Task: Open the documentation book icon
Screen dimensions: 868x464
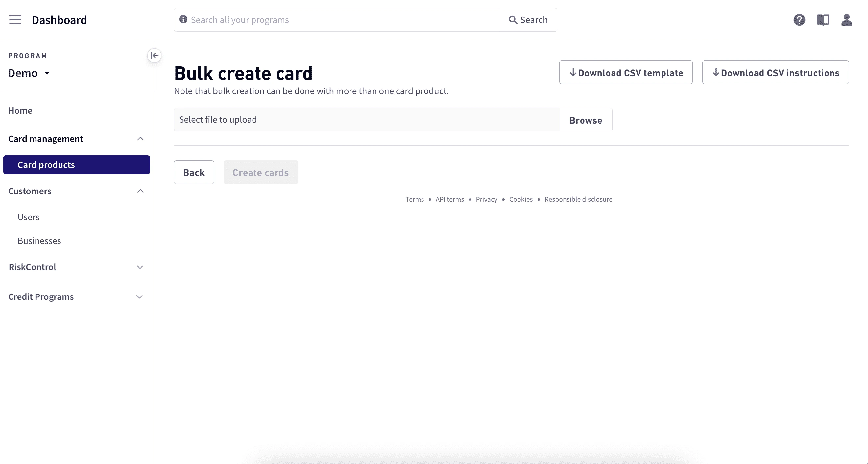Action: coord(823,20)
